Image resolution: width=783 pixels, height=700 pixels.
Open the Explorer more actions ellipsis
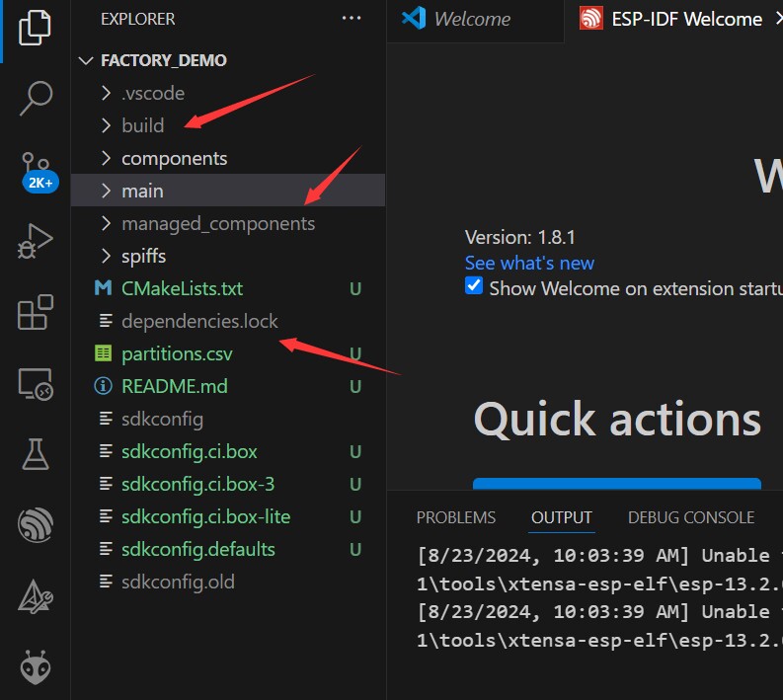pyautogui.click(x=352, y=19)
